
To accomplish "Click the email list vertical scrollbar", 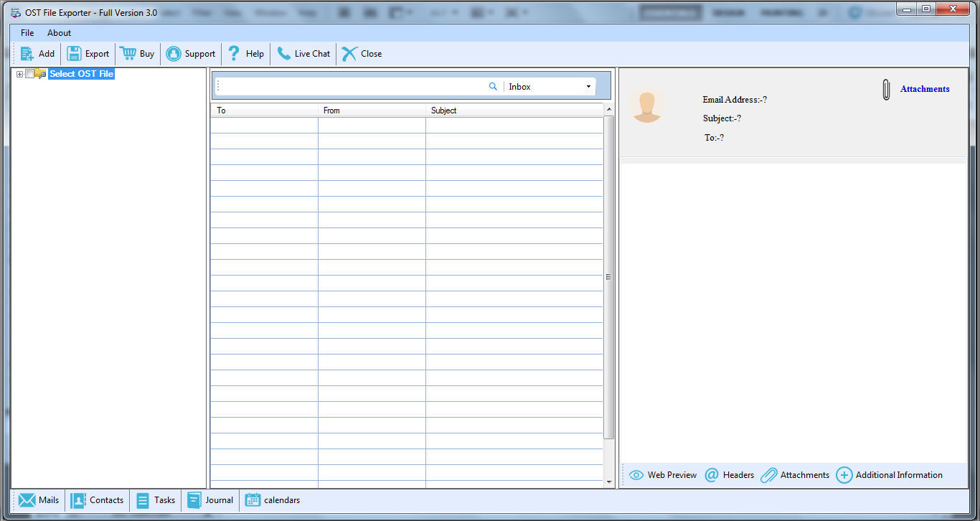I will click(608, 276).
